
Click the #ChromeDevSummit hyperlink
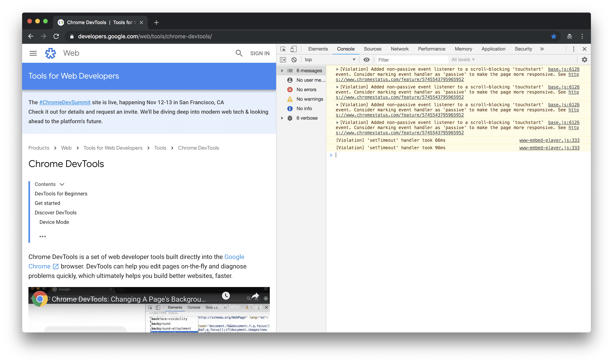[65, 102]
